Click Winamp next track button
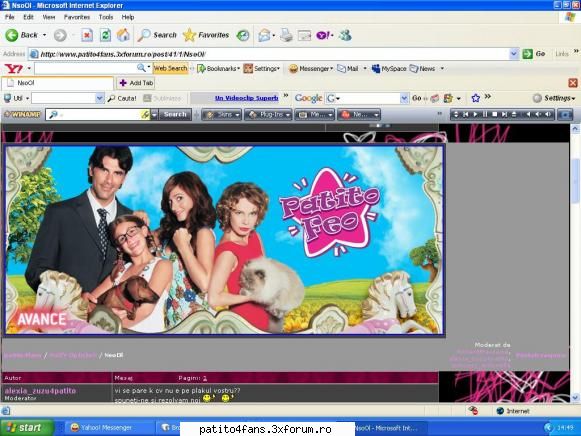This screenshot has width=581, height=436. click(504, 114)
